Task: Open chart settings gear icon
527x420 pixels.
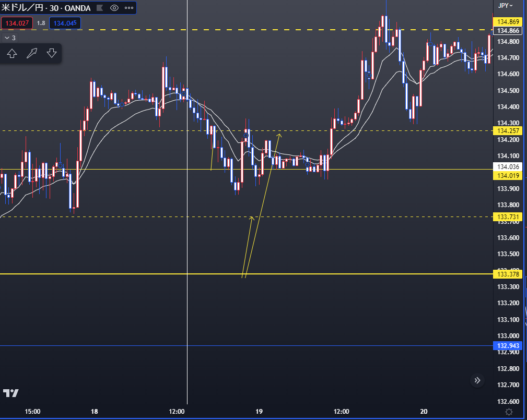Action: (x=509, y=412)
